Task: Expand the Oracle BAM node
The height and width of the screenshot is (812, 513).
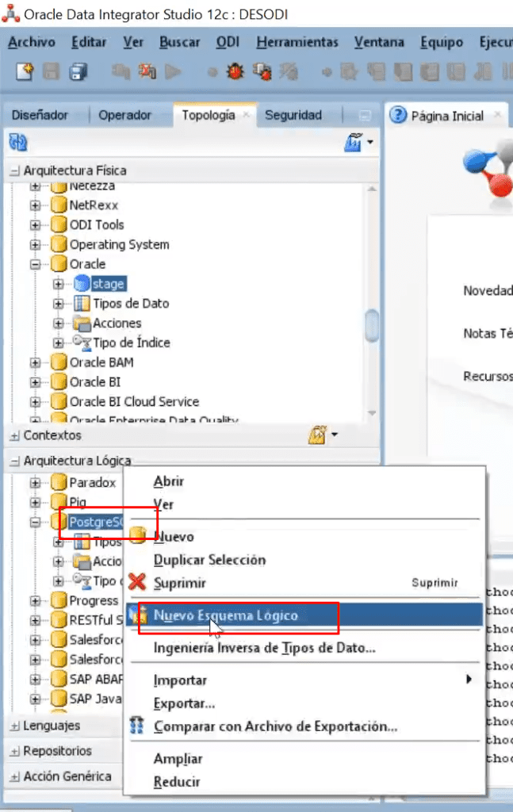Action: 35,362
